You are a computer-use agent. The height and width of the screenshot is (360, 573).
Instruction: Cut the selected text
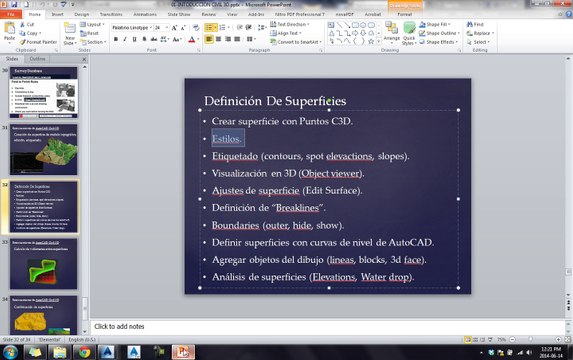(x=27, y=24)
